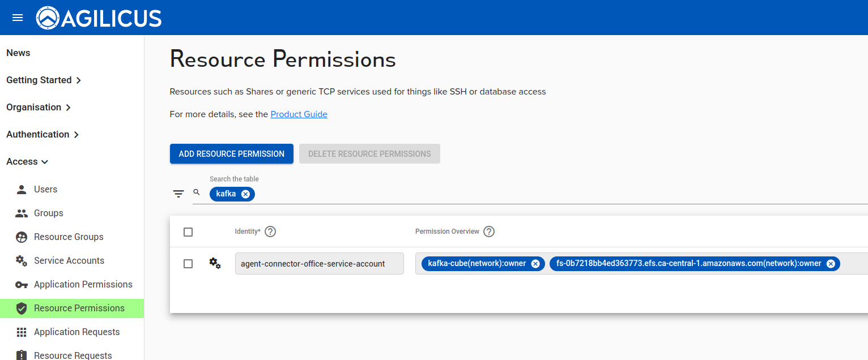Screen dimensions: 868x360
Task: Remove the kafka-cube owner permission chip
Action: tap(535, 264)
